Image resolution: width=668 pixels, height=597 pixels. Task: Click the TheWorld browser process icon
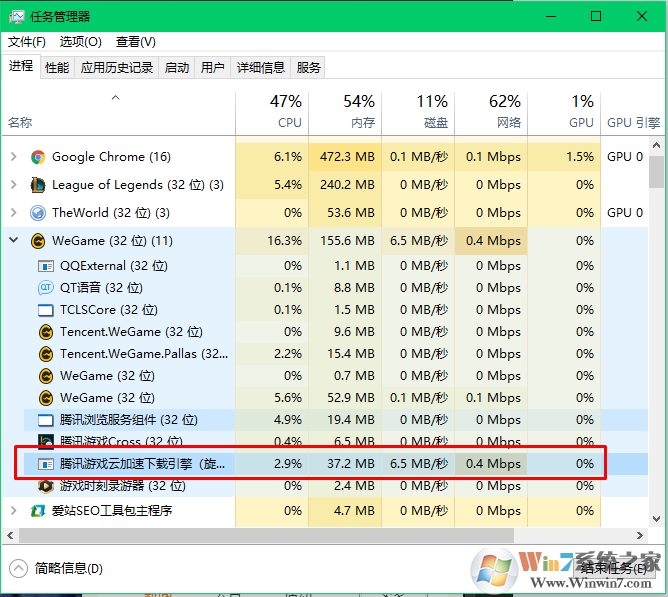pos(38,213)
